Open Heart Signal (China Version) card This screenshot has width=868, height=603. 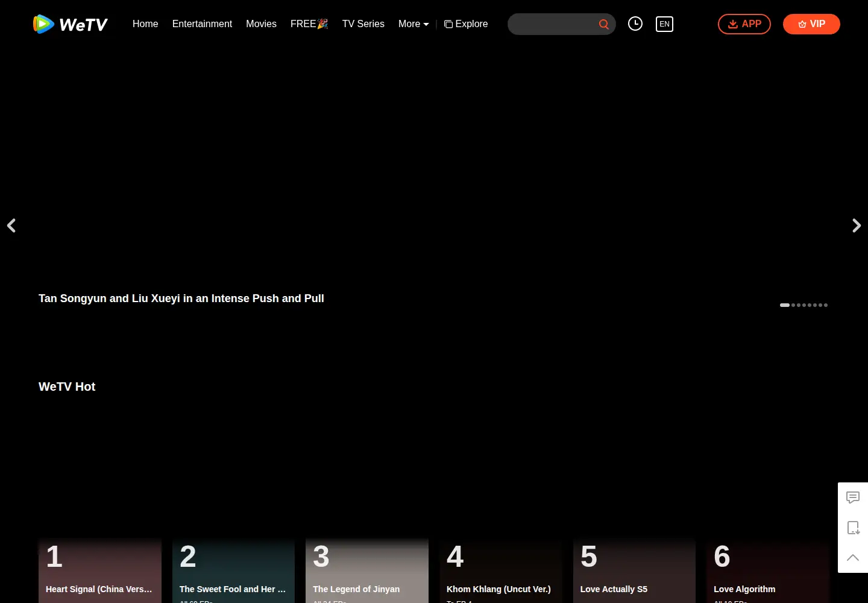100,571
